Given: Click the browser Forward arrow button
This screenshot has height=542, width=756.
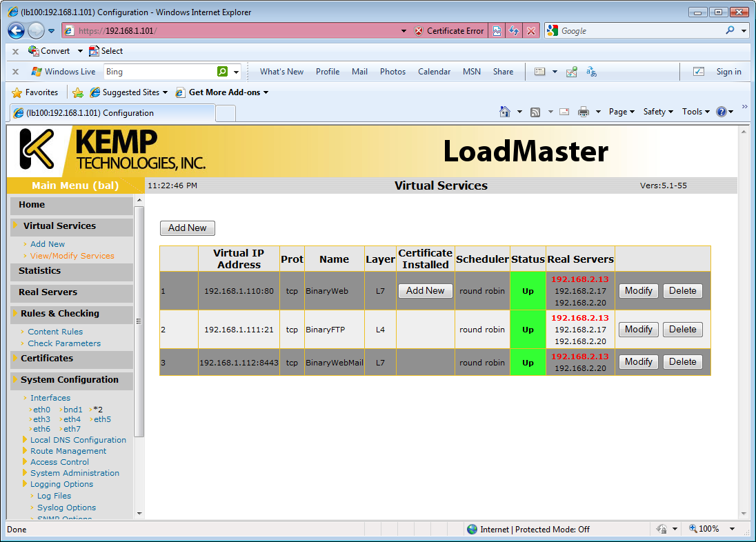Looking at the screenshot, I should 36,31.
